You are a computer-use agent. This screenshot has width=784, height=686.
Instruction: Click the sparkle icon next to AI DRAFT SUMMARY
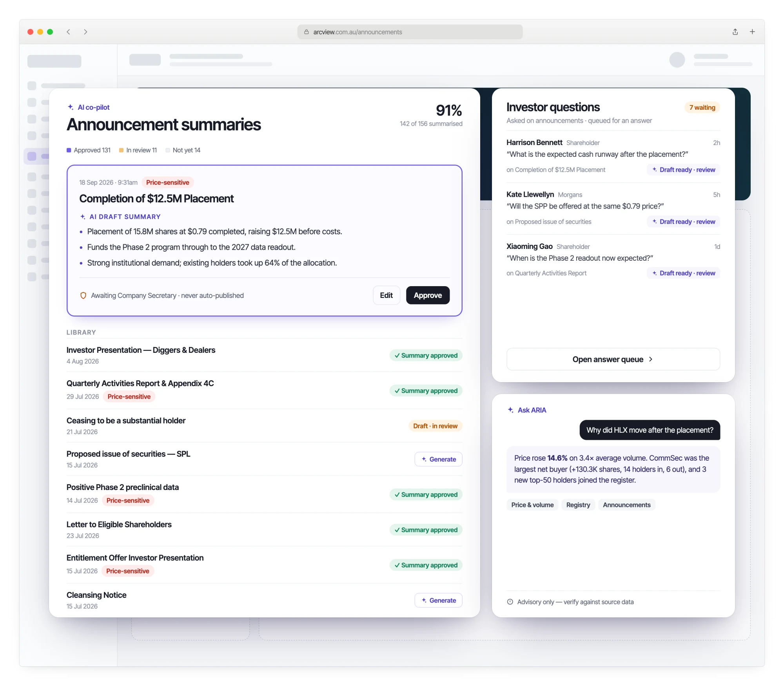tap(83, 217)
